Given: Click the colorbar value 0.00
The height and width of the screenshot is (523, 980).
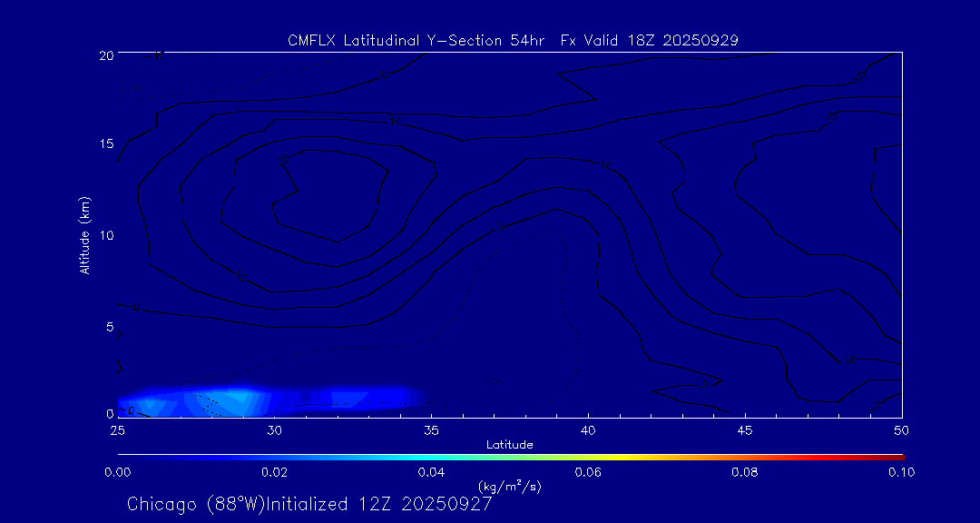Looking at the screenshot, I should (x=117, y=472).
